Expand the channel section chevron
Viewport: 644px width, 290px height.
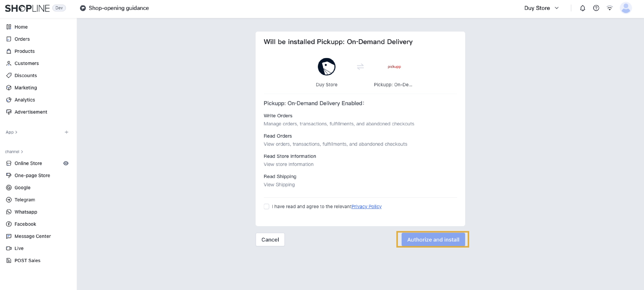pyautogui.click(x=22, y=152)
